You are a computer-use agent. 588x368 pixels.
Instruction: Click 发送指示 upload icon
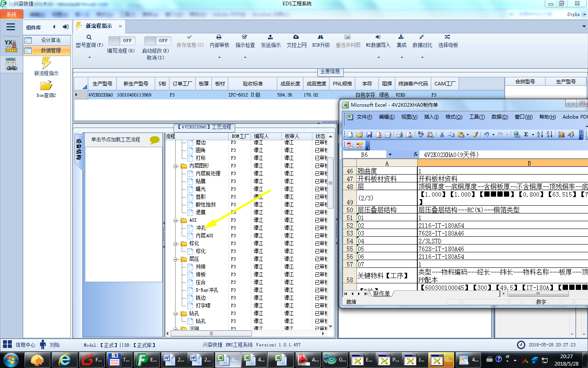click(270, 37)
